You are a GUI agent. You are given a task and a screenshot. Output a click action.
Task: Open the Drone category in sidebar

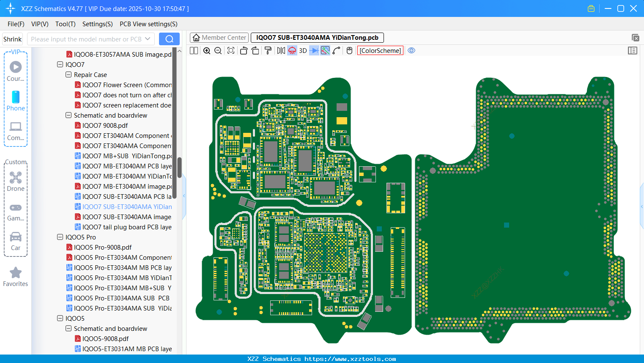pos(16,181)
